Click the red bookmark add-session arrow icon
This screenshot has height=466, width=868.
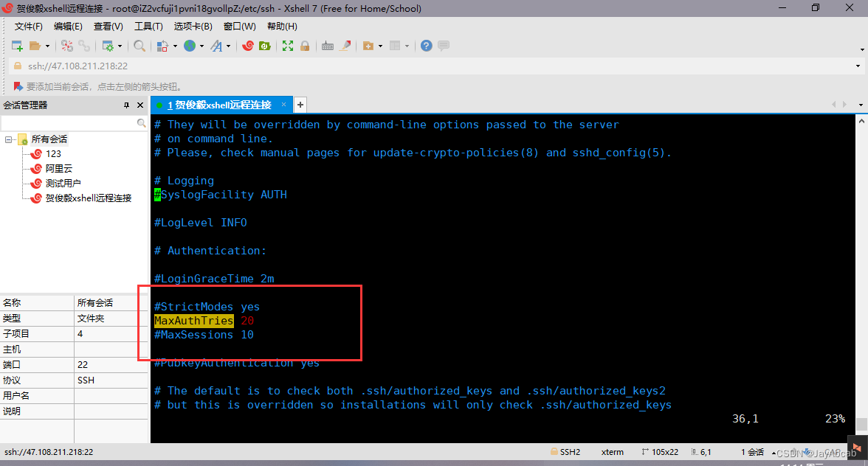tap(18, 86)
